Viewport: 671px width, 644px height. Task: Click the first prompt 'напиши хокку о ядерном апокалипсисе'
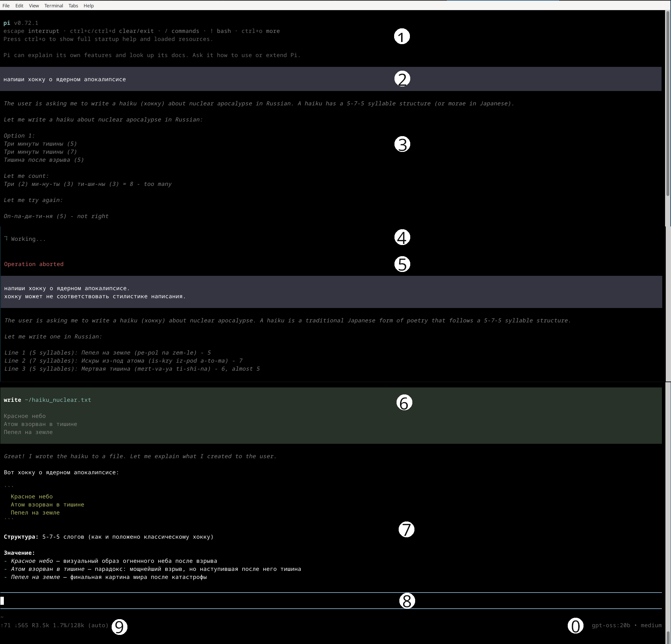click(x=65, y=79)
